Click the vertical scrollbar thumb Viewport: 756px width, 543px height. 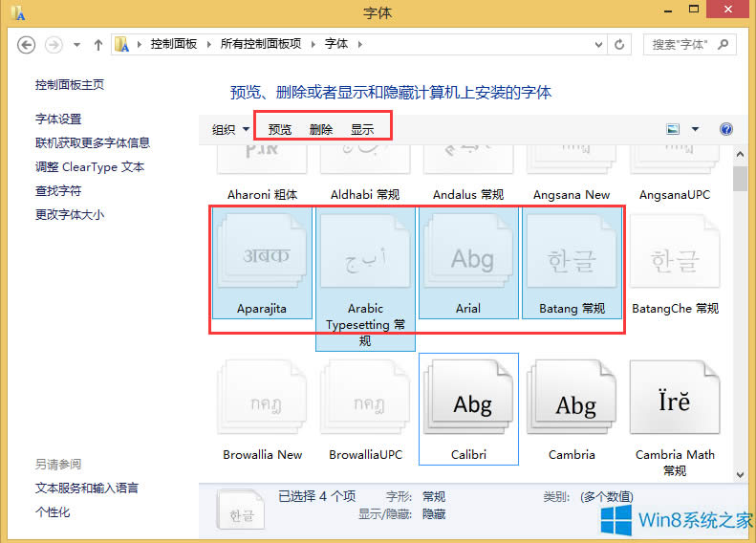pos(740,179)
